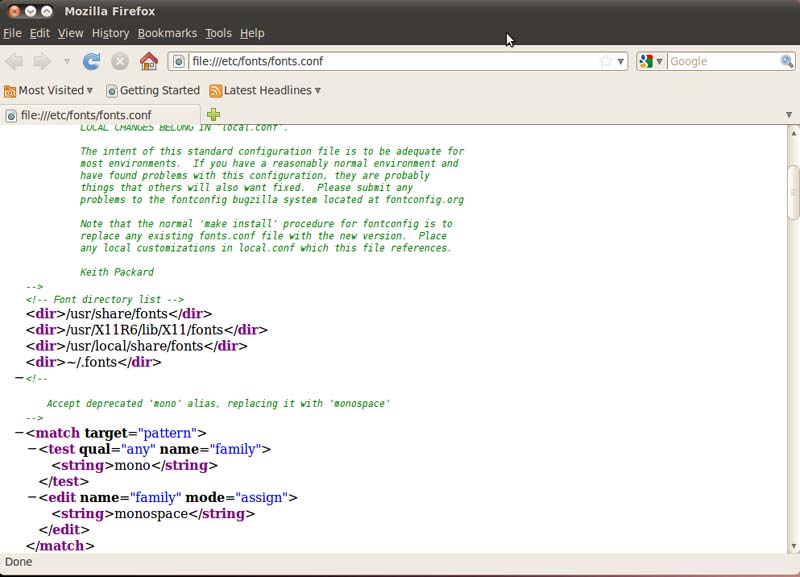Minimize the Firefox window

pos(31,11)
